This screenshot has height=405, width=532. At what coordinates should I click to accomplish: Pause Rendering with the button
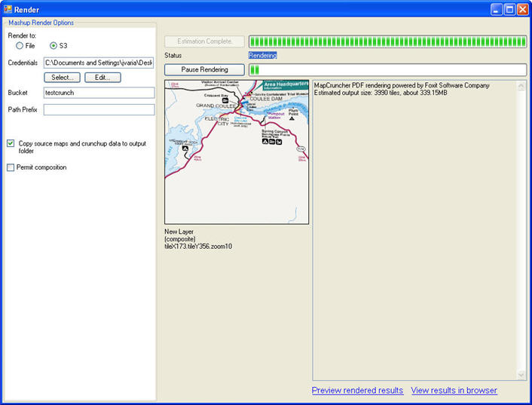[x=204, y=69]
